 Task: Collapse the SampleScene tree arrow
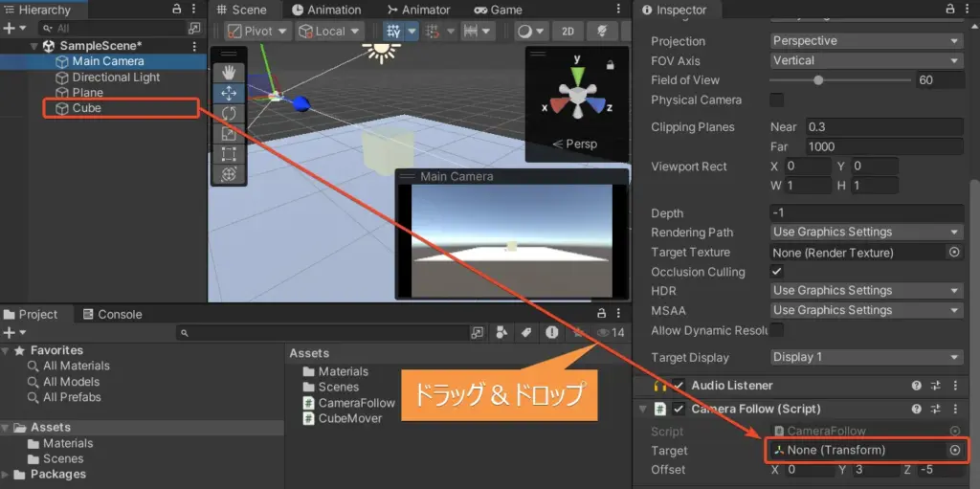[x=33, y=46]
